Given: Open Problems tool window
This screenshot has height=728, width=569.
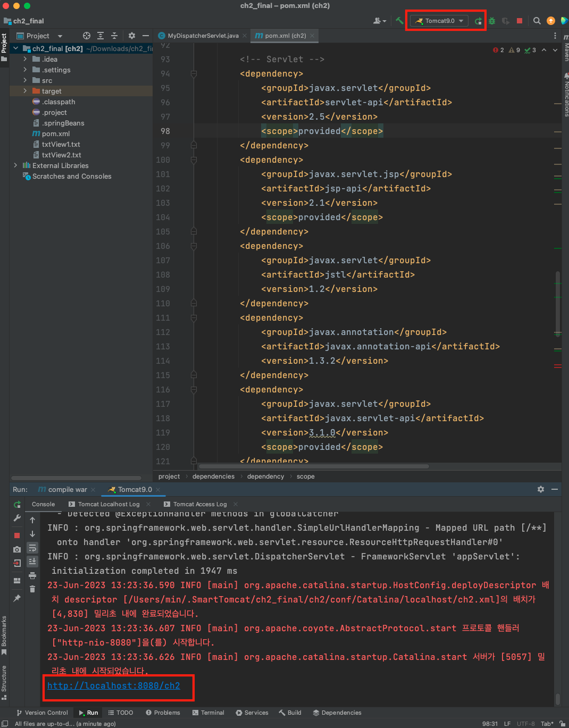Looking at the screenshot, I should [163, 713].
